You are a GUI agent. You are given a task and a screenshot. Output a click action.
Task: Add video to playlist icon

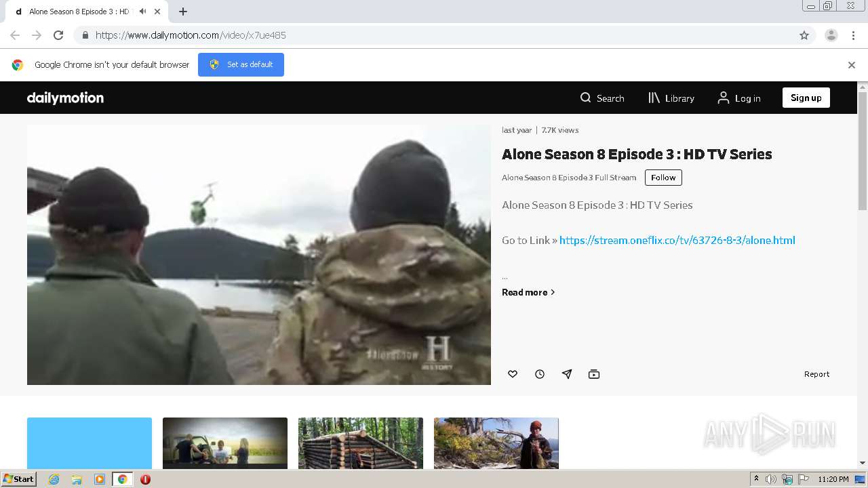(594, 374)
